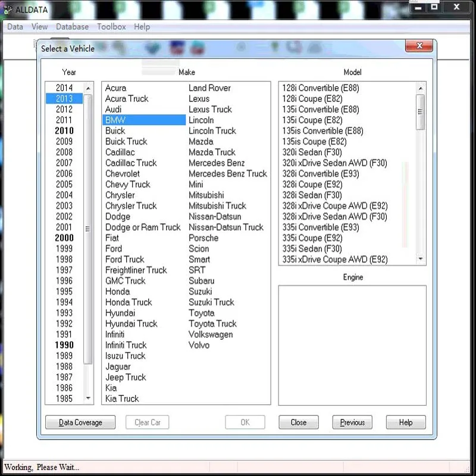The width and height of the screenshot is (476, 476).
Task: Click the Model list scrollbar thumb
Action: (x=421, y=112)
